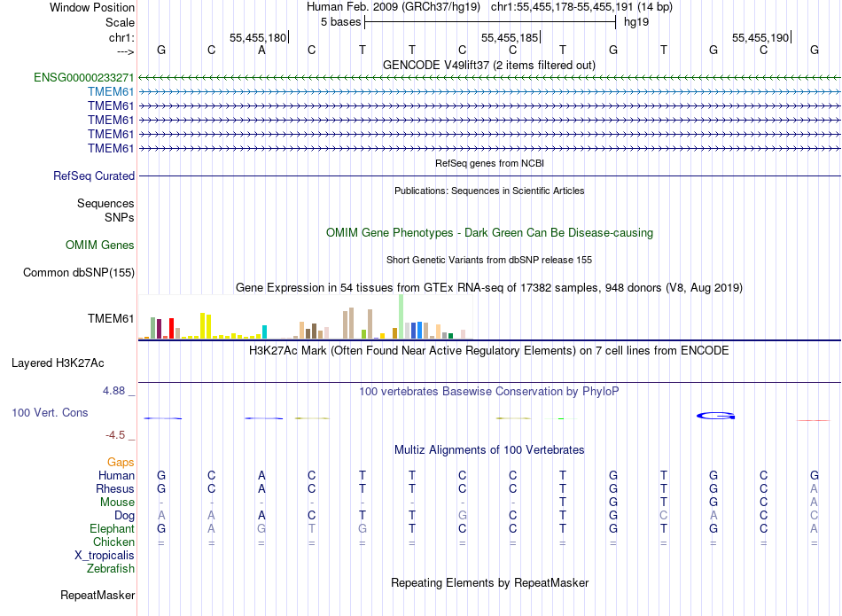Click the 55,455,190 ruler position
This screenshot has height=616, width=842.
[x=760, y=38]
